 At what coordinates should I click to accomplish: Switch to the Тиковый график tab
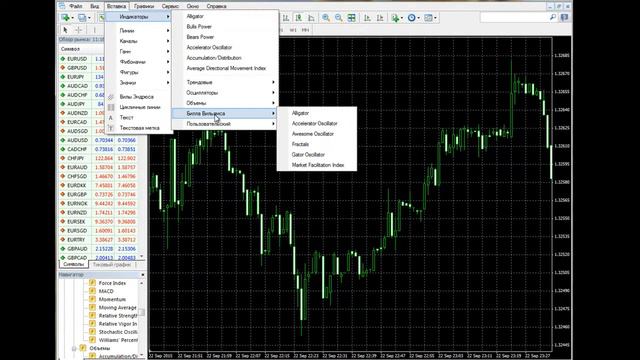pyautogui.click(x=111, y=264)
